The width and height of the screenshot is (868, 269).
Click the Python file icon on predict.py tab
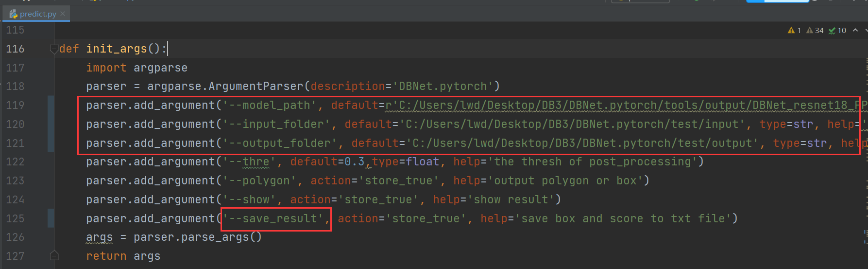pos(13,14)
